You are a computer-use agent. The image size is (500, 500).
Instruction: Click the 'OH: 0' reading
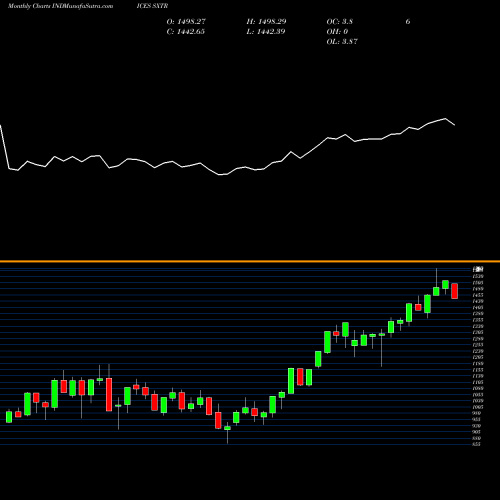[x=337, y=32]
